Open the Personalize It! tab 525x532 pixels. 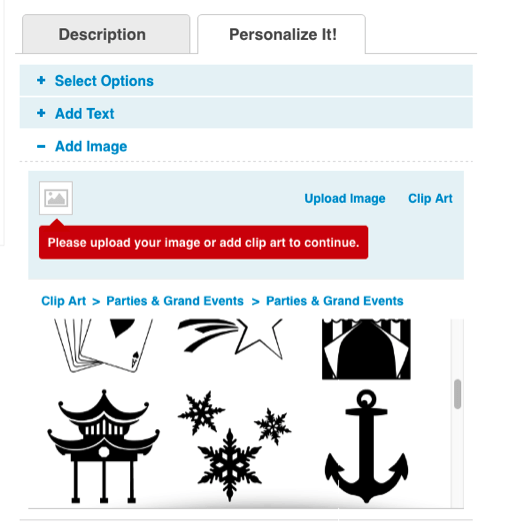282,34
